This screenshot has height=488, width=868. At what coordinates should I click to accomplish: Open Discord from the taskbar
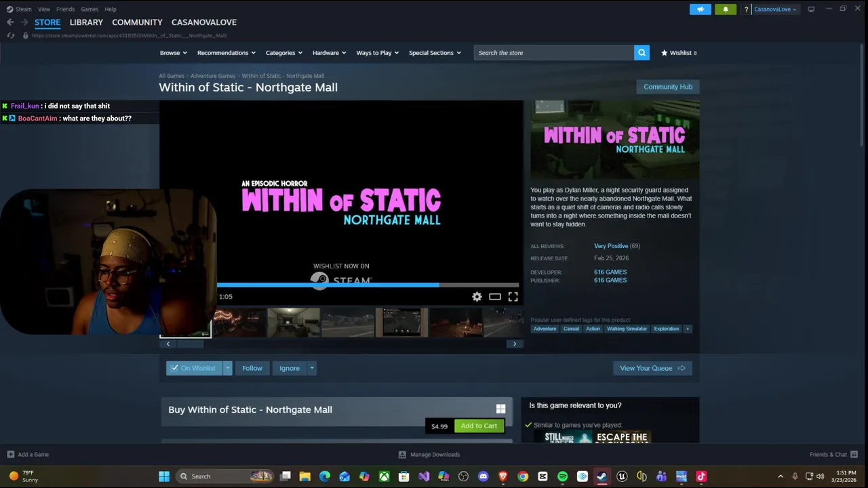coord(483,476)
